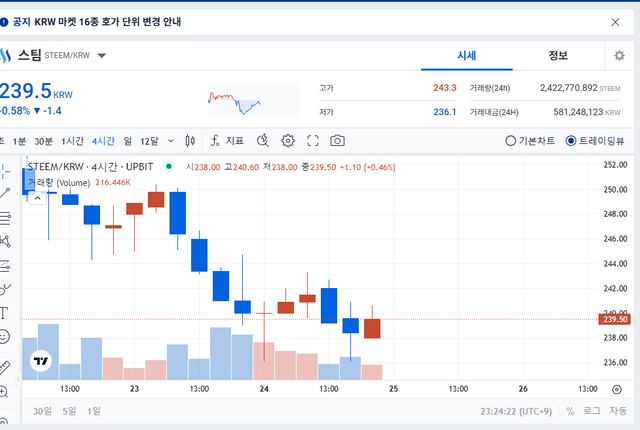Expand more interval options chevron

[171, 141]
